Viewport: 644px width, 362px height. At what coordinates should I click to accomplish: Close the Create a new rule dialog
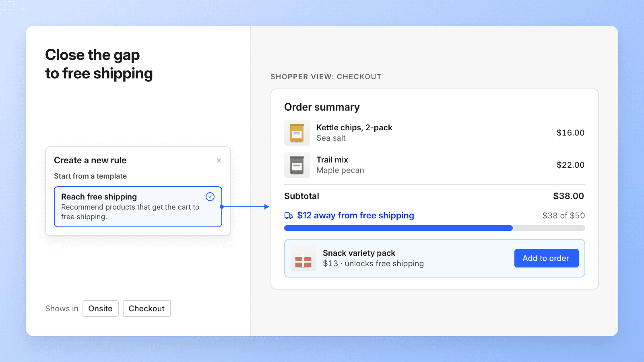219,160
